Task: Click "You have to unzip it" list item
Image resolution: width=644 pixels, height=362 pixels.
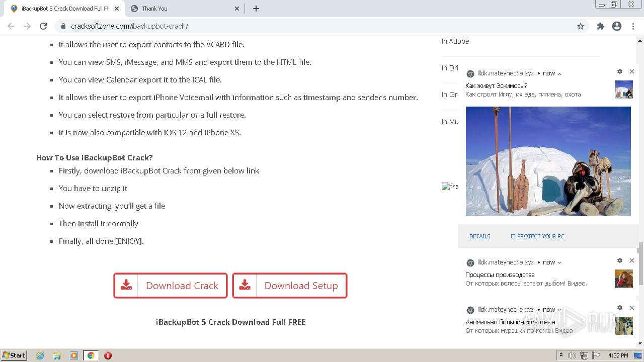Action: [x=93, y=188]
